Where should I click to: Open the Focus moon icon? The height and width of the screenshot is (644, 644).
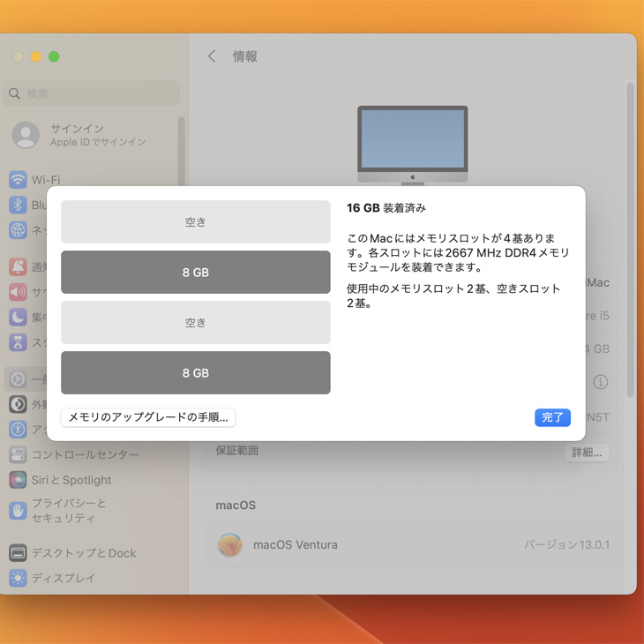pos(18,317)
